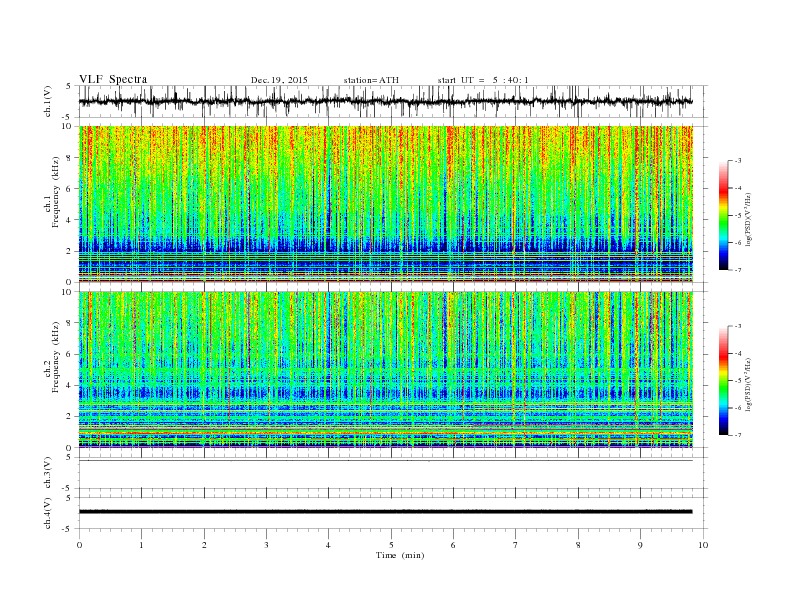Select the date text "Dec.19, 2015"

click(x=279, y=80)
